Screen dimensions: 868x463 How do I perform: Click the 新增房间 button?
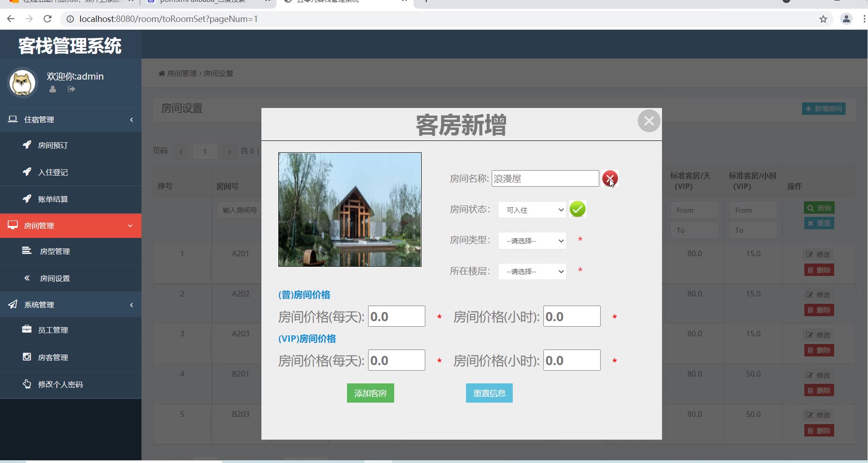[x=824, y=108]
